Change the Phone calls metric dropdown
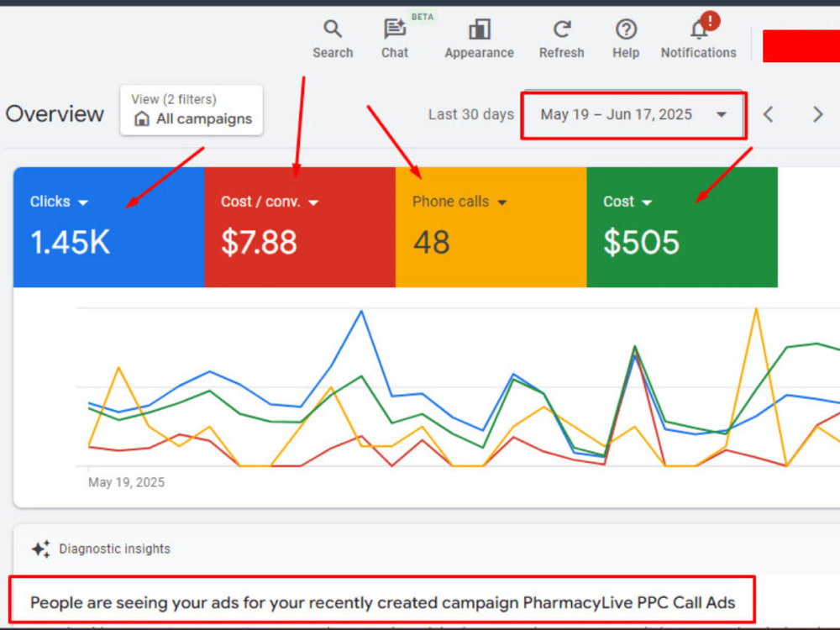The image size is (840, 630). coord(459,202)
